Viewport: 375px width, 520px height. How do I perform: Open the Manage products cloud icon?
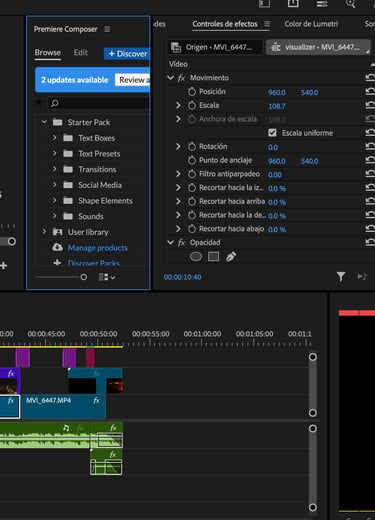[57, 247]
